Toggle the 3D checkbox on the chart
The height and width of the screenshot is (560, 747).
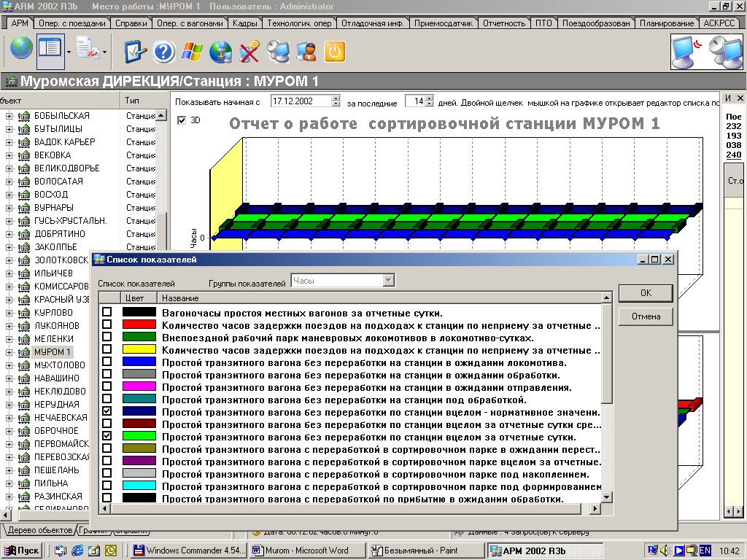[x=182, y=120]
